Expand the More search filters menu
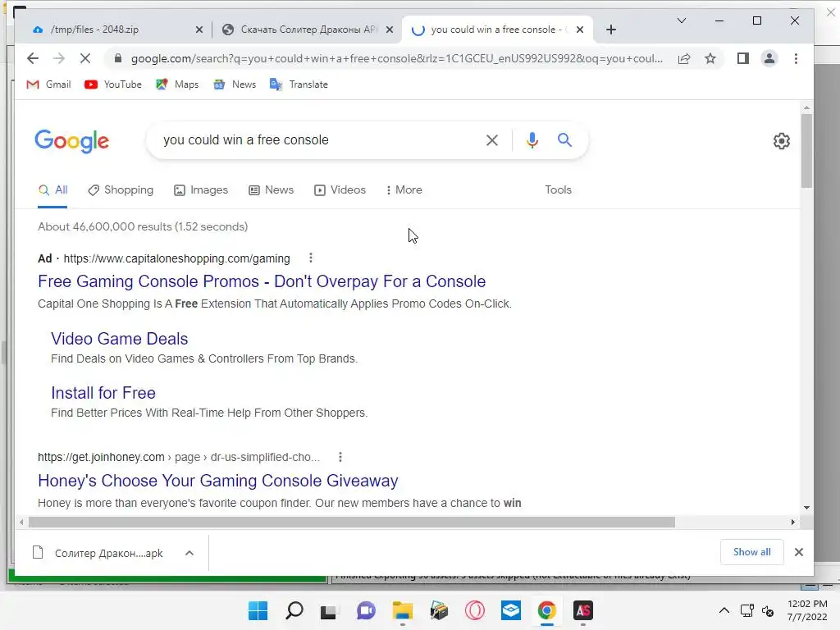This screenshot has height=630, width=840. (404, 189)
